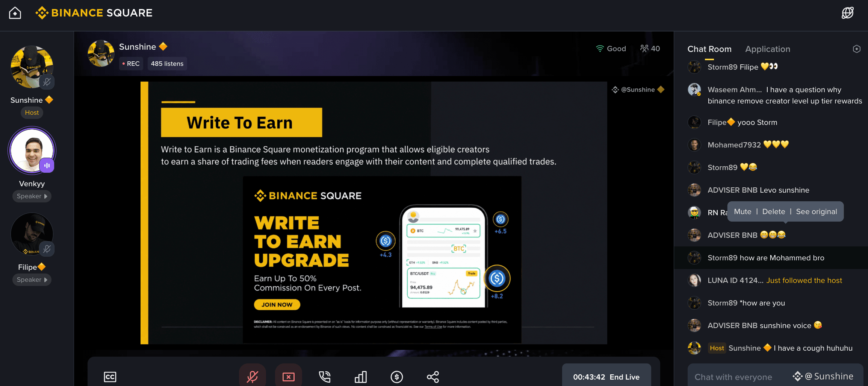Click 'Storm89 *how are you' message
The height and width of the screenshot is (386, 868).
(x=746, y=303)
